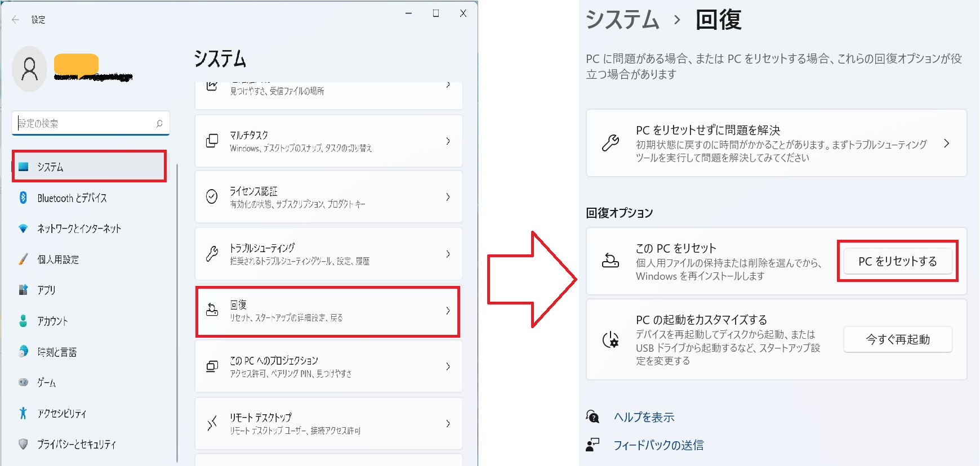Click the PCの起動をカスタマイズする power-gear icon

[611, 339]
